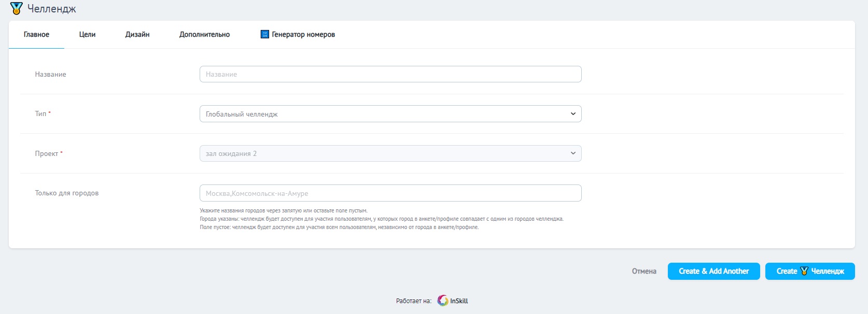
Task: Click medal icon inside Create Челлендж button
Action: point(804,271)
